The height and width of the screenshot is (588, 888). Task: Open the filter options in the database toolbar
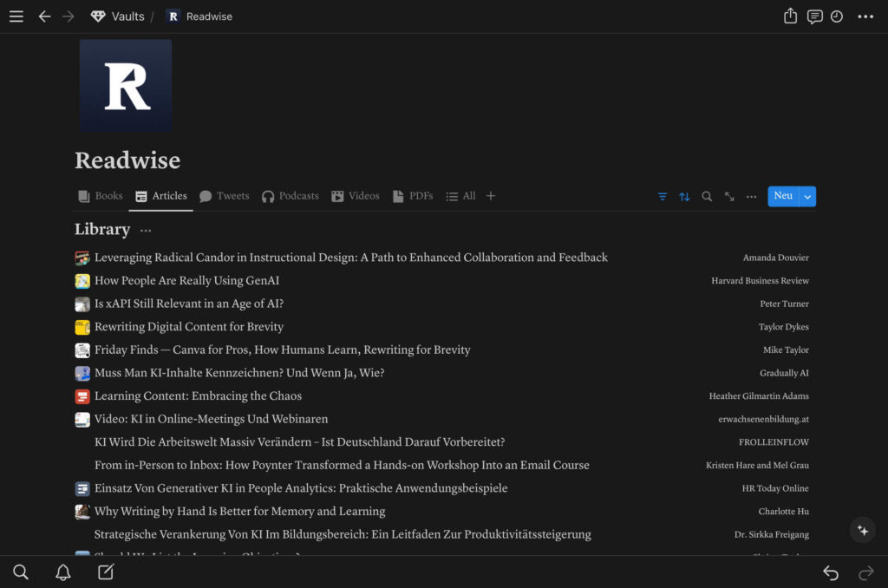tap(663, 196)
